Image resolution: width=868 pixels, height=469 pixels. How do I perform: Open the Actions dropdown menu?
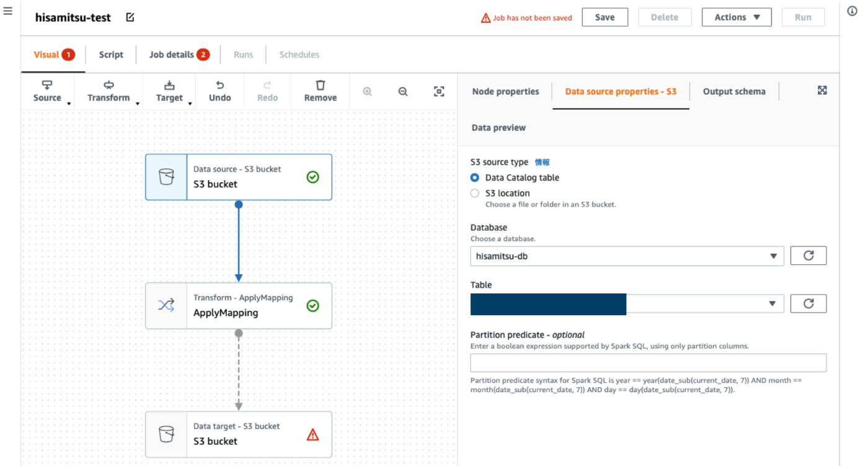pos(737,17)
